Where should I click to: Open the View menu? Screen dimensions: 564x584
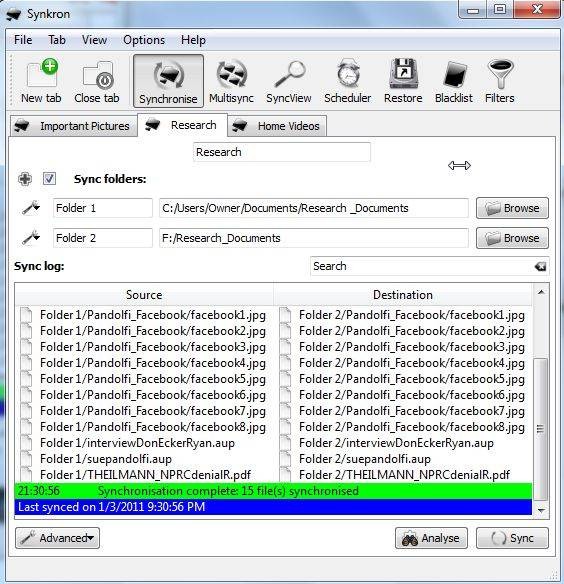click(x=94, y=40)
